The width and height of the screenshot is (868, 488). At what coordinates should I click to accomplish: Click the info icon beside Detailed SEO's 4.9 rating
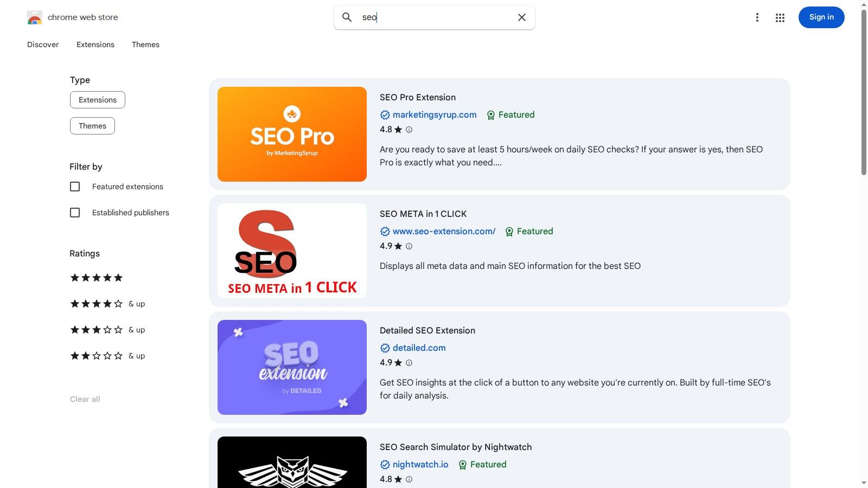click(x=408, y=363)
